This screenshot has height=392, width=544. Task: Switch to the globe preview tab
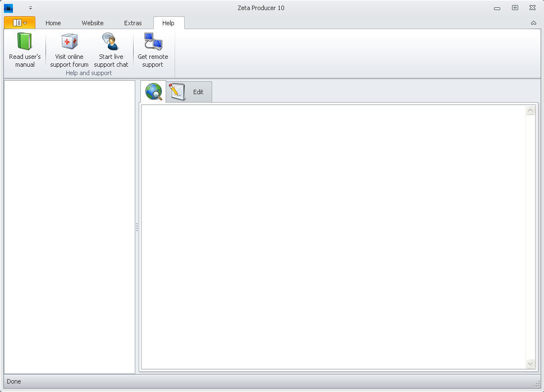(x=153, y=91)
